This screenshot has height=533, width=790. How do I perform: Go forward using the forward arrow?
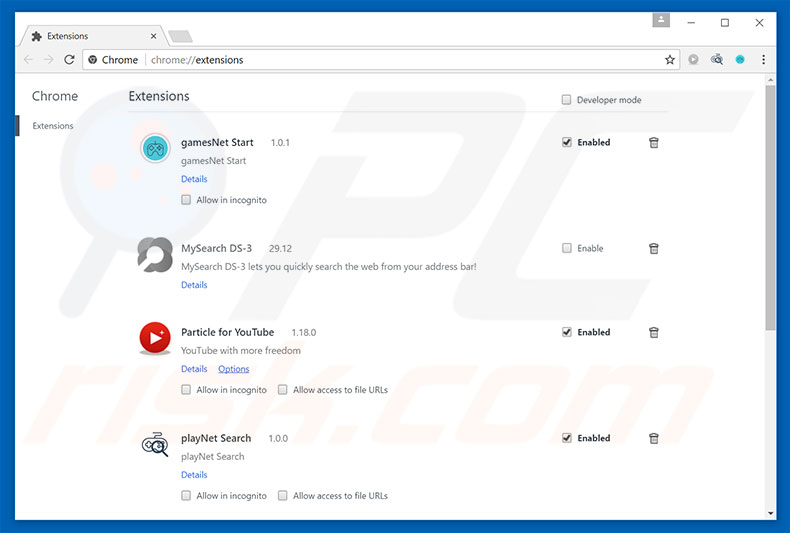click(48, 60)
